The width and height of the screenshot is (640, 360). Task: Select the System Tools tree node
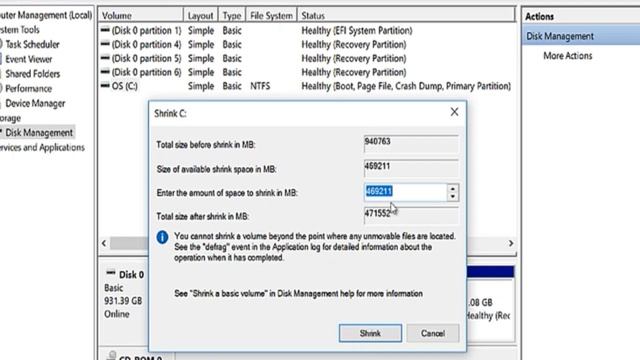(x=20, y=30)
